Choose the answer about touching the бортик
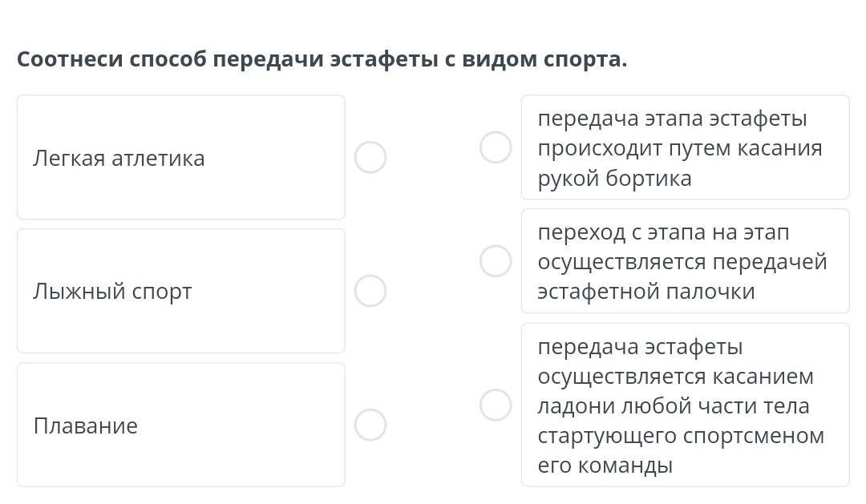Image resolution: width=866 pixels, height=504 pixels. click(685, 147)
